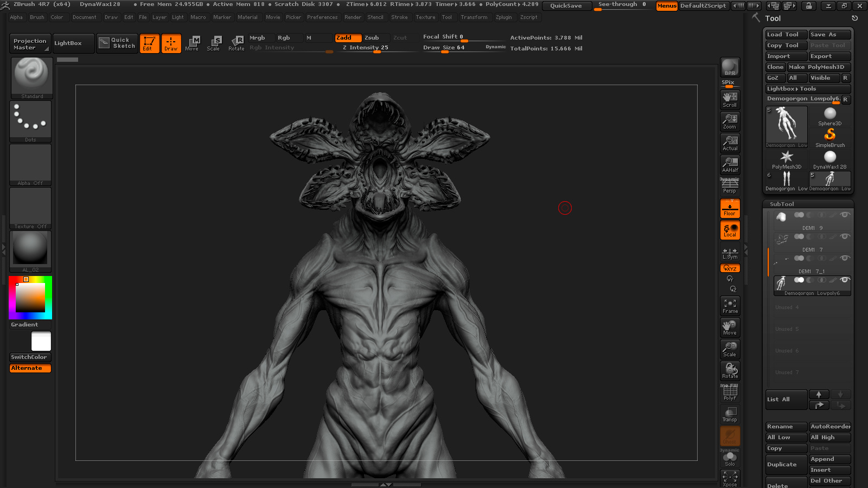Screen dimensions: 868x488
Task: Click the QuickSave button
Action: click(x=566, y=6)
